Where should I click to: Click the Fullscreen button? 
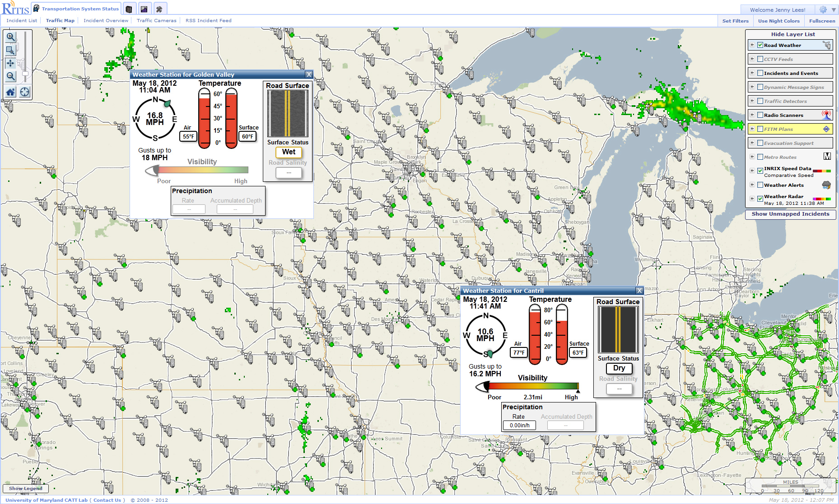click(x=822, y=21)
